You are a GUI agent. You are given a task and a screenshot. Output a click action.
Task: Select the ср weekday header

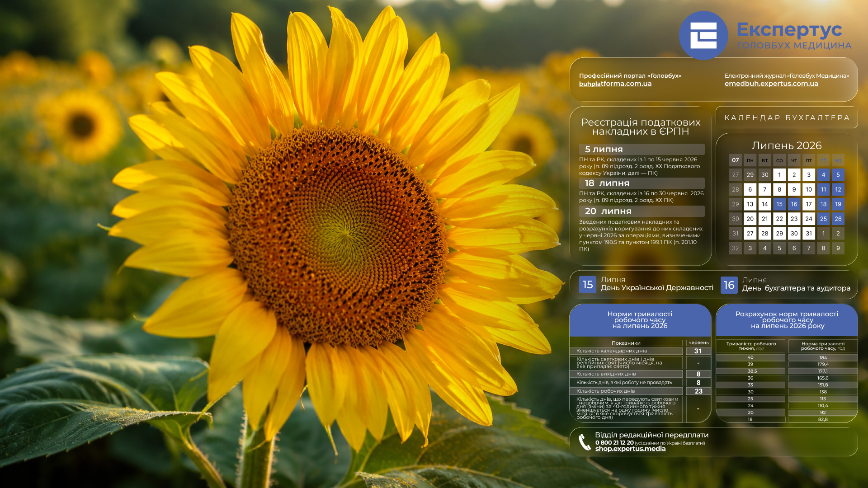(779, 160)
